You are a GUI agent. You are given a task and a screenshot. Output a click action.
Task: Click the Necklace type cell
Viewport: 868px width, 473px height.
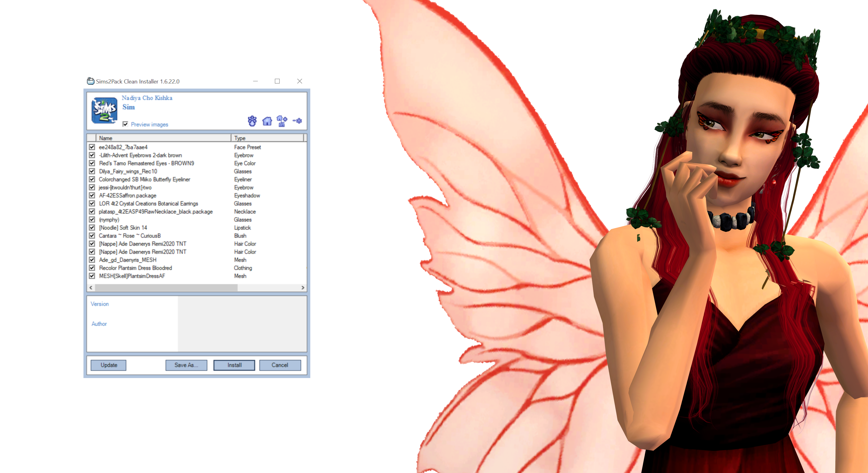point(245,211)
